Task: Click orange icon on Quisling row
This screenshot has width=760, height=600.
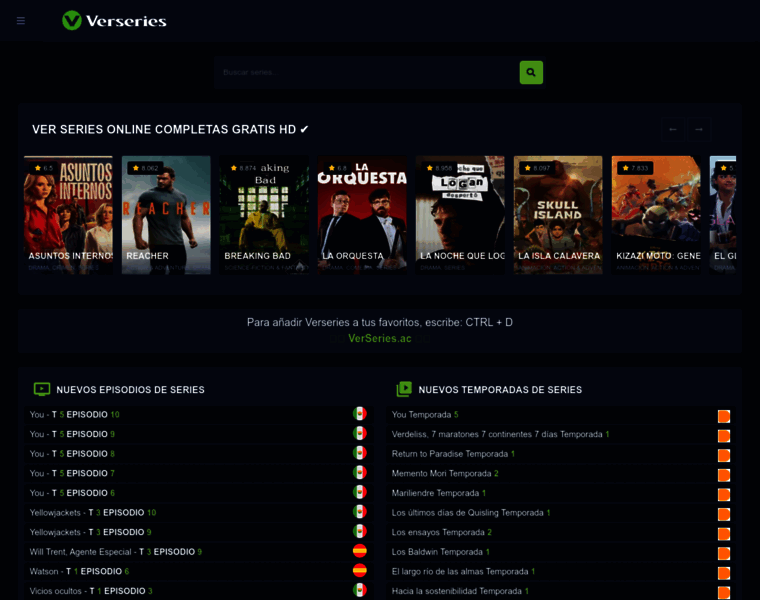Action: 724,515
